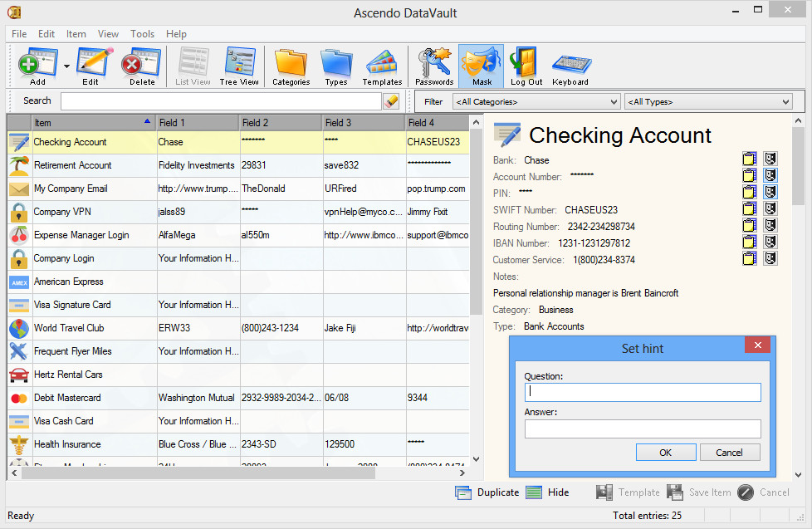Viewport: 812px width, 529px height.
Task: Copy the PIN value to clipboard
Action: click(x=750, y=192)
